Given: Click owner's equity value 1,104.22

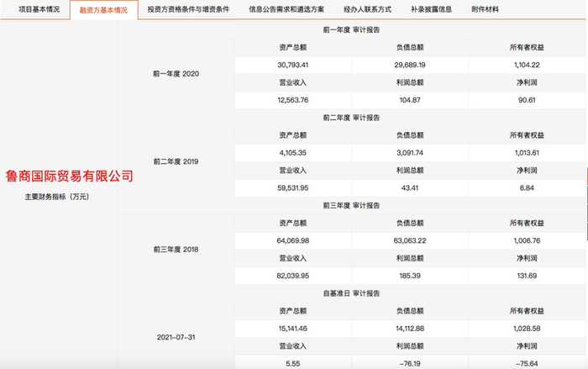Looking at the screenshot, I should [527, 65].
